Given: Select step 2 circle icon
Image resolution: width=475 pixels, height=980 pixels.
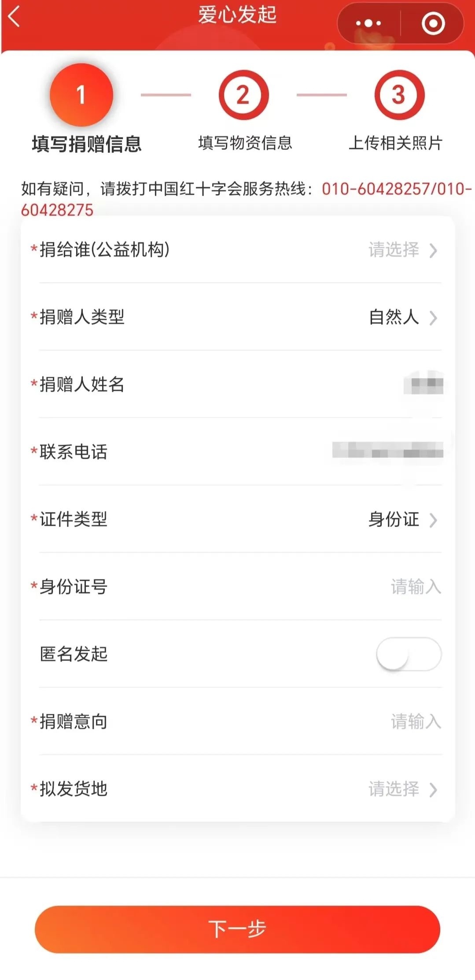Looking at the screenshot, I should coord(243,95).
